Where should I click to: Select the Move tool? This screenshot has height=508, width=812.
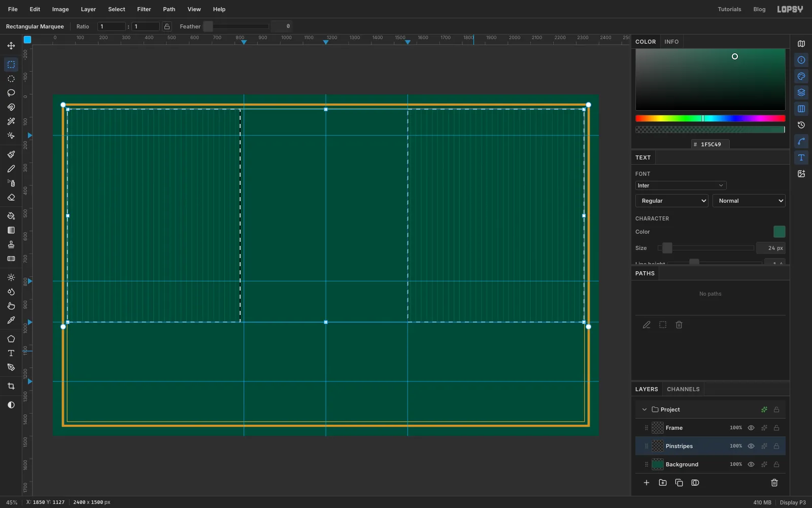[x=11, y=46]
